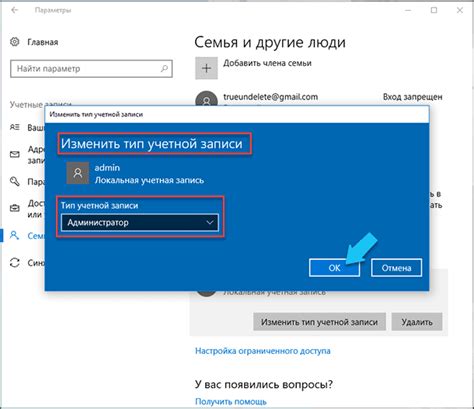Viewport: 474px width, 409px height.
Task: Open Настройка ограниченного доступа link
Action: [x=263, y=351]
